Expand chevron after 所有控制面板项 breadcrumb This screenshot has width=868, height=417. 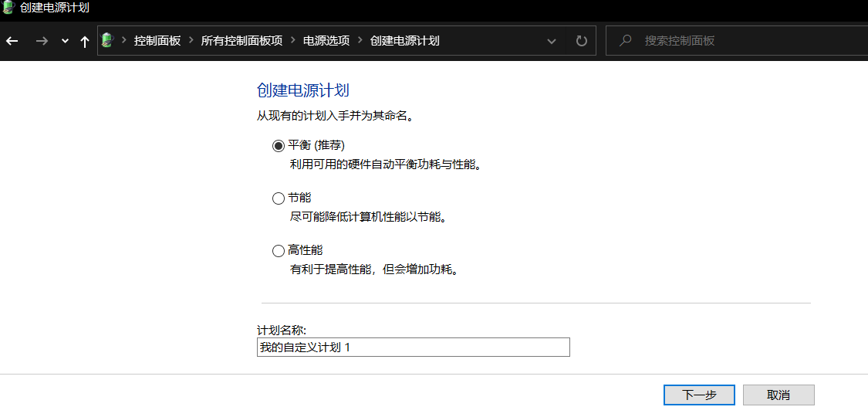(293, 40)
